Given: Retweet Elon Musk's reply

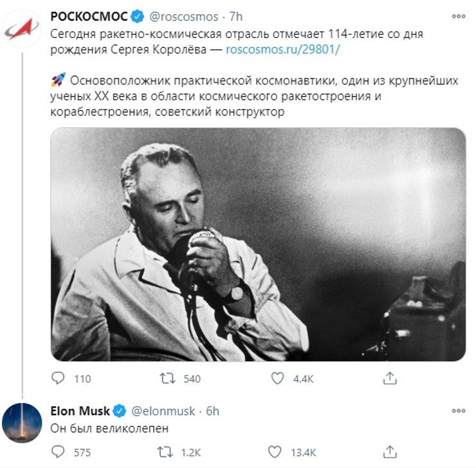Looking at the screenshot, I should (167, 451).
